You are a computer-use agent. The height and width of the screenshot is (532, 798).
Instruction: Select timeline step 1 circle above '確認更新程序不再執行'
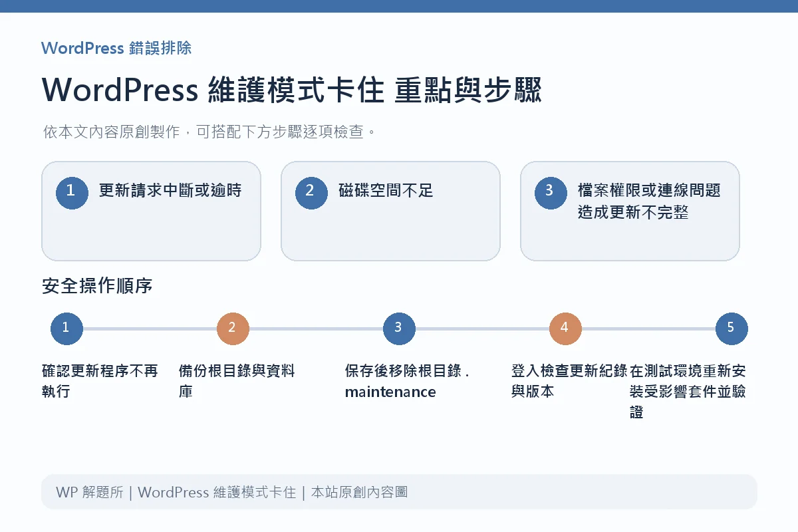[x=66, y=329]
